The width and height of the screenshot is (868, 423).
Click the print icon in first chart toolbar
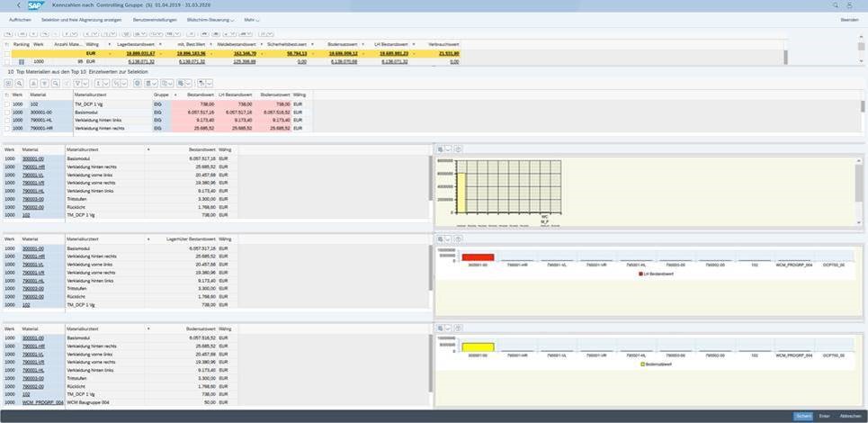tap(457, 149)
